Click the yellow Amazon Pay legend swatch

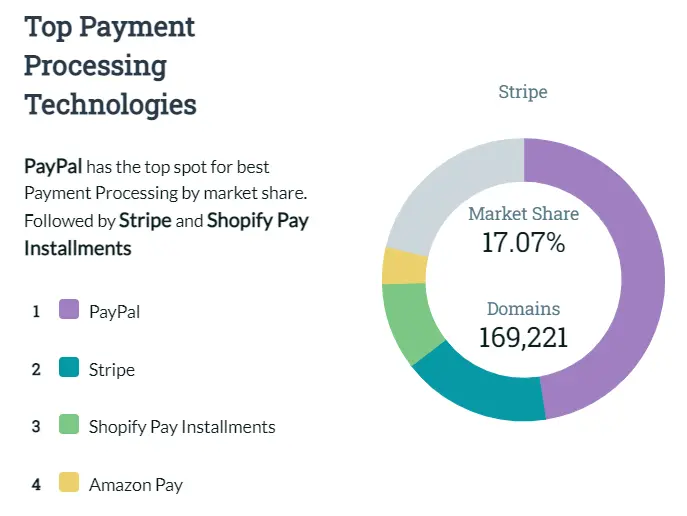coord(69,484)
